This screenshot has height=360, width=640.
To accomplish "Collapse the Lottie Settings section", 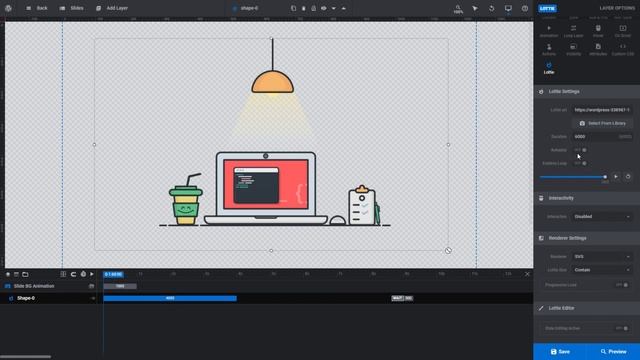I will click(x=587, y=91).
